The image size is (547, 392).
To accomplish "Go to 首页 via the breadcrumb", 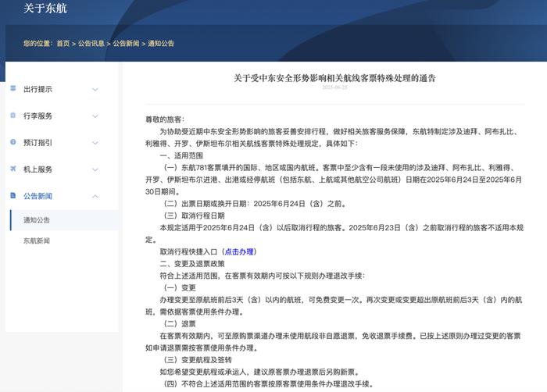I will pos(63,43).
